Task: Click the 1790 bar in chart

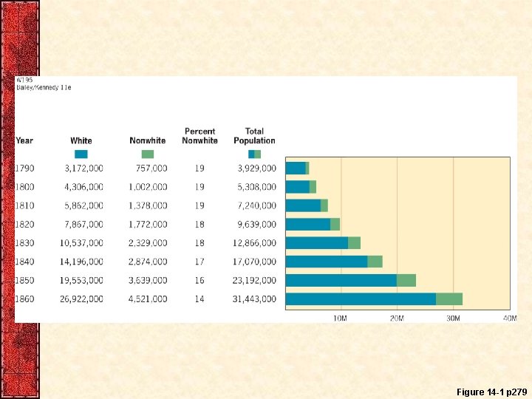Action: (298, 168)
